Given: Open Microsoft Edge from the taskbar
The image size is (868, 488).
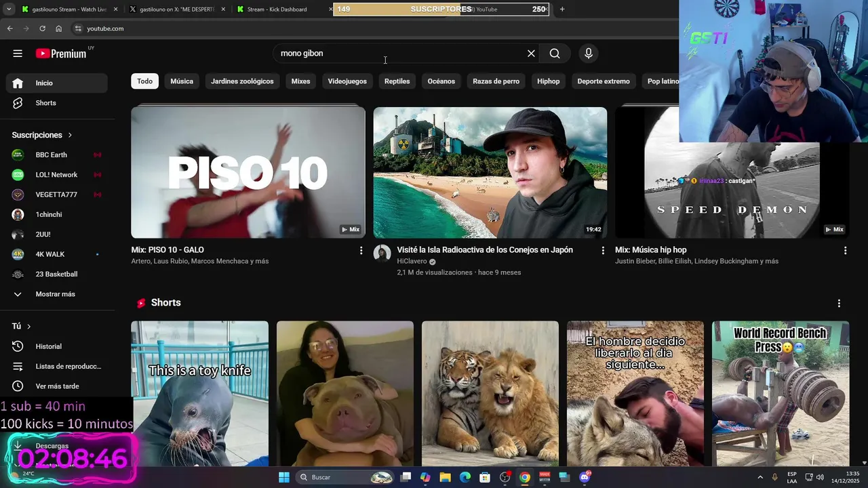Looking at the screenshot, I should (465, 477).
